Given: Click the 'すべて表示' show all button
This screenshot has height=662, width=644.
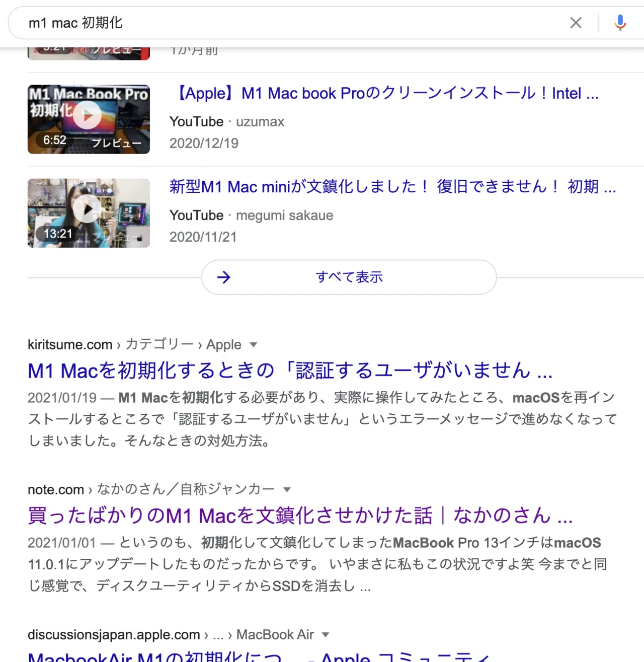Looking at the screenshot, I should (x=349, y=277).
